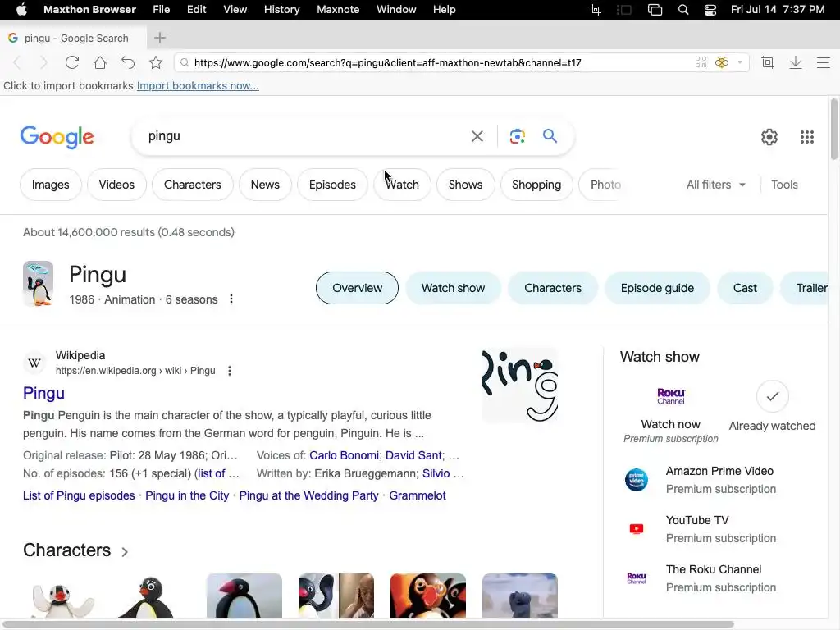This screenshot has height=630, width=840.
Task: Switch to the Overview panel tab
Action: point(358,288)
